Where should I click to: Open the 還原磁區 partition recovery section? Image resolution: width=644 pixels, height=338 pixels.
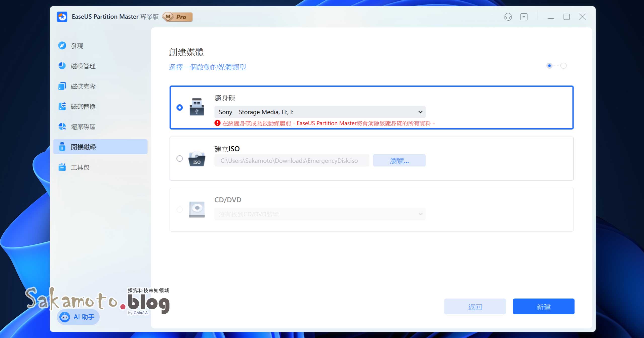click(x=83, y=126)
